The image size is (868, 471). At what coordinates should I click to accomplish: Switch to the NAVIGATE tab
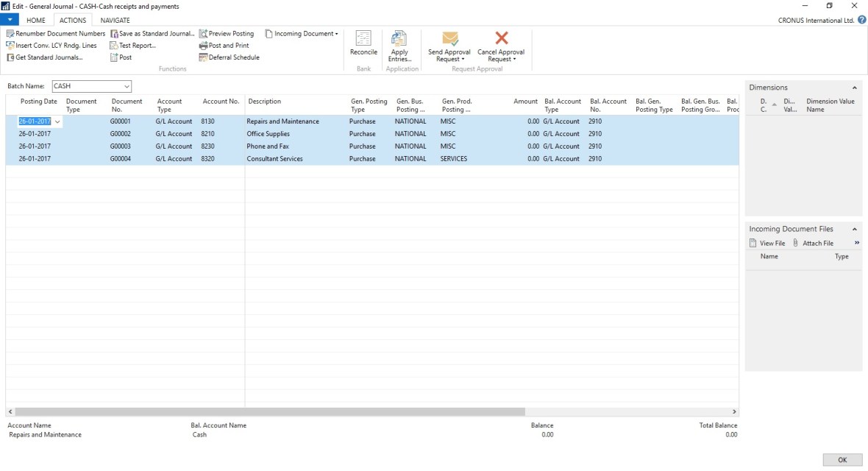[115, 21]
